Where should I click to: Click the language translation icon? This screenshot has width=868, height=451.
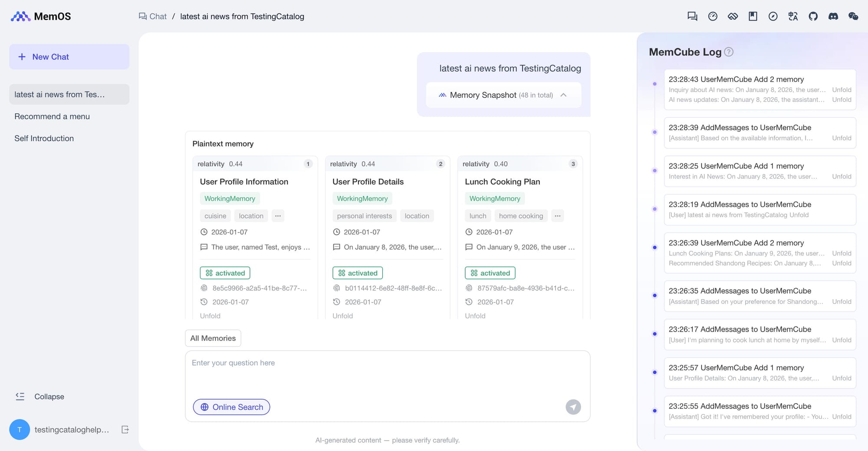tap(793, 16)
